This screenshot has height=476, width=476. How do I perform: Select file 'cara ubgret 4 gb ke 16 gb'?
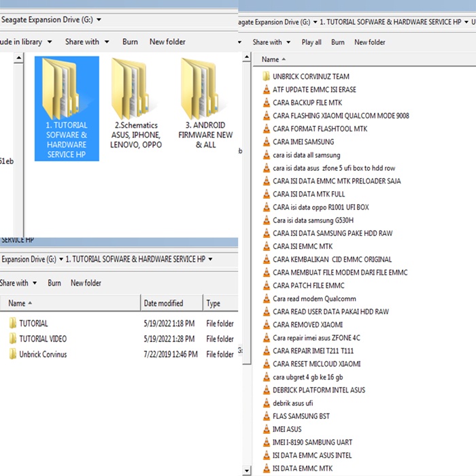[308, 377]
